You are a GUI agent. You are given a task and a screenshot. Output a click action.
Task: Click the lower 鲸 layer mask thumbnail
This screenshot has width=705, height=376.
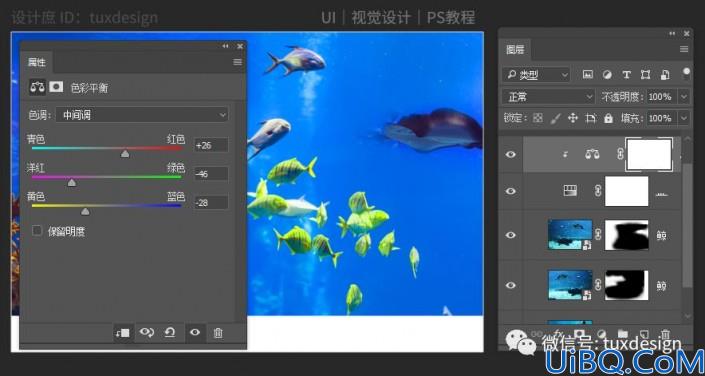[627, 285]
